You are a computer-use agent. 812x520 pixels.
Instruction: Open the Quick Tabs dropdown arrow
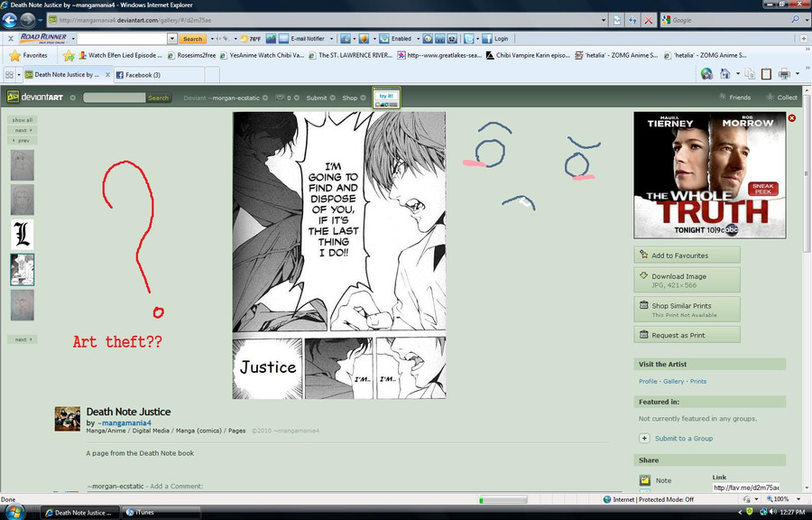tap(19, 75)
